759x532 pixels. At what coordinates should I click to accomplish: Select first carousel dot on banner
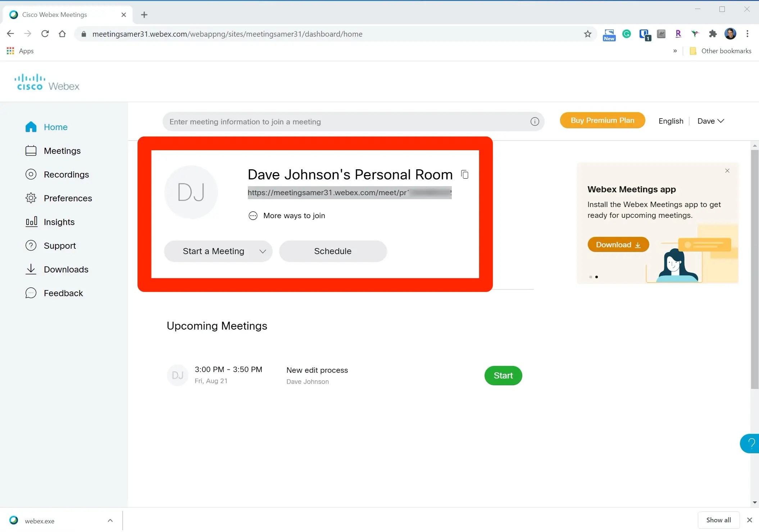(x=590, y=277)
